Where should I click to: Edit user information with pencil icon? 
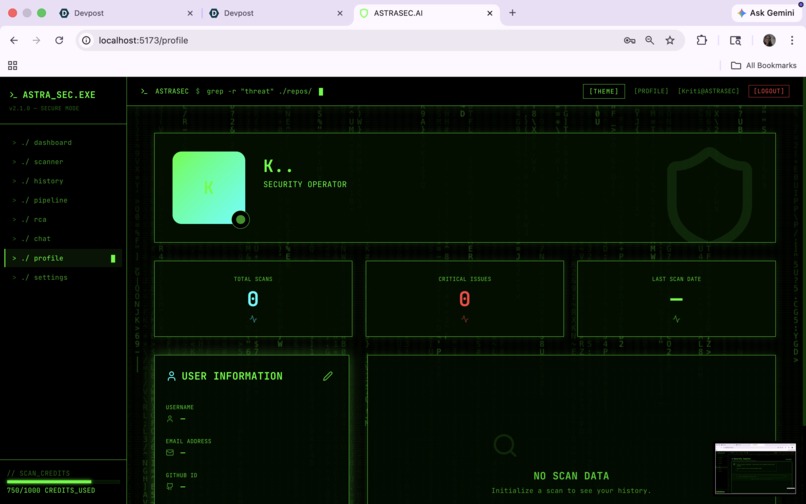tap(327, 376)
